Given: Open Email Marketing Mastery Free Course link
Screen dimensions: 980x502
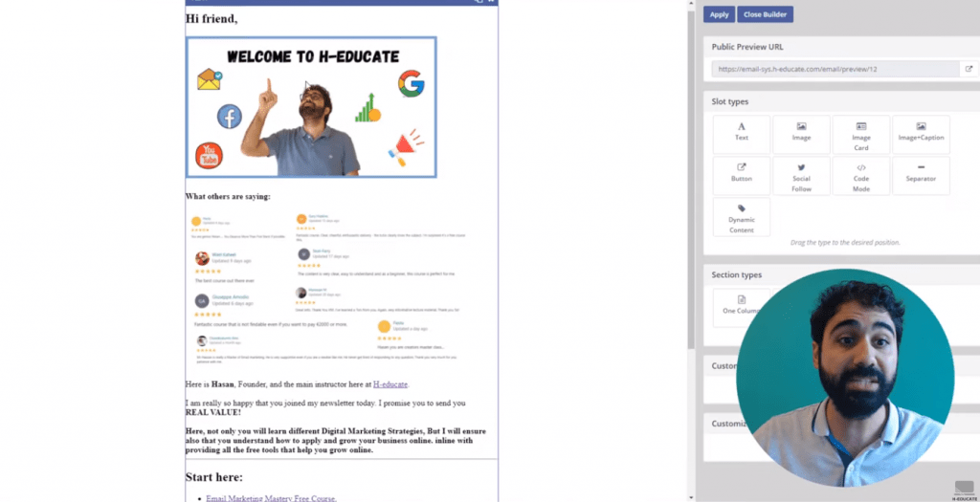Looking at the screenshot, I should 271,498.
